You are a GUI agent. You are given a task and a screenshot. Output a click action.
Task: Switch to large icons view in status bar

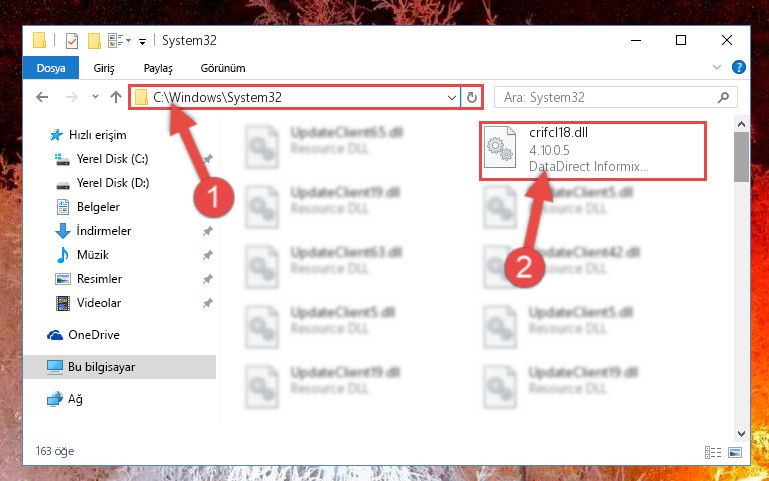tap(735, 452)
